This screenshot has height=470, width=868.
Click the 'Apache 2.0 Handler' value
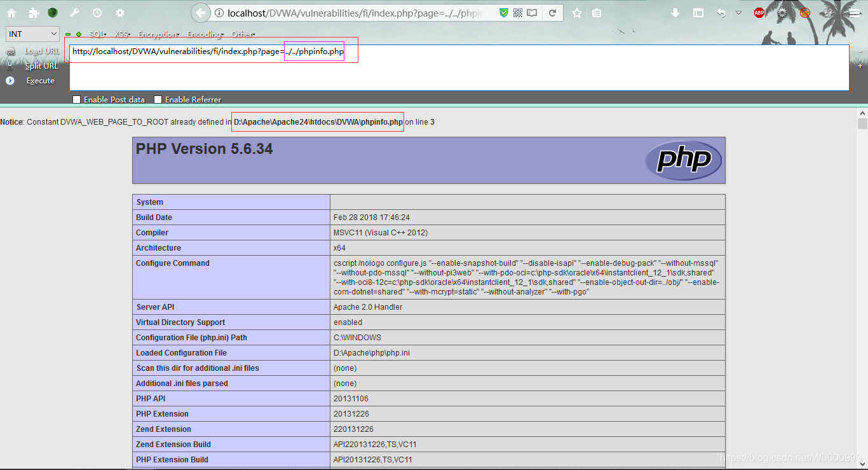tap(368, 307)
